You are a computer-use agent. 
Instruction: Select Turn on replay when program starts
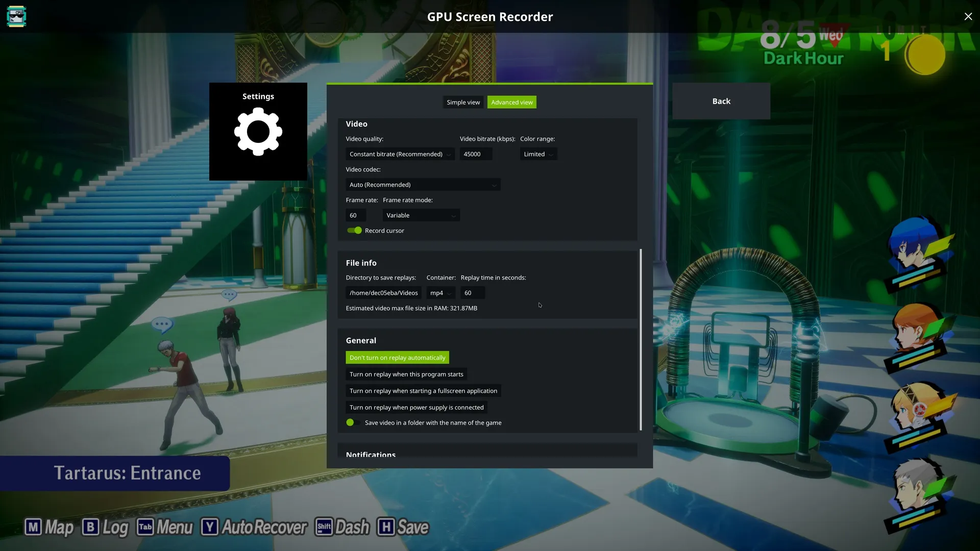(406, 374)
